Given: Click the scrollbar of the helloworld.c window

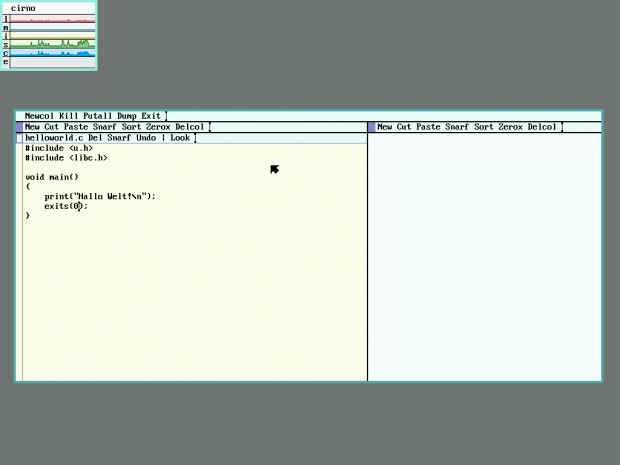Looking at the screenshot, I should click(19, 262).
